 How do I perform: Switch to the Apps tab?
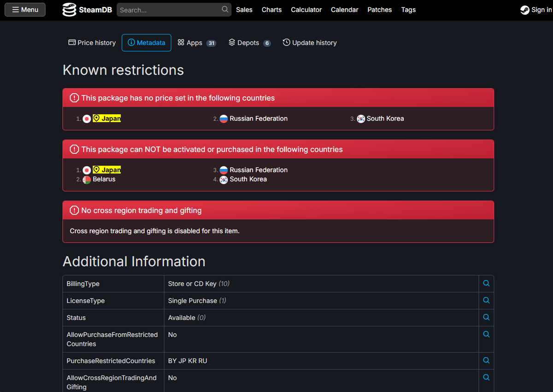tap(197, 43)
